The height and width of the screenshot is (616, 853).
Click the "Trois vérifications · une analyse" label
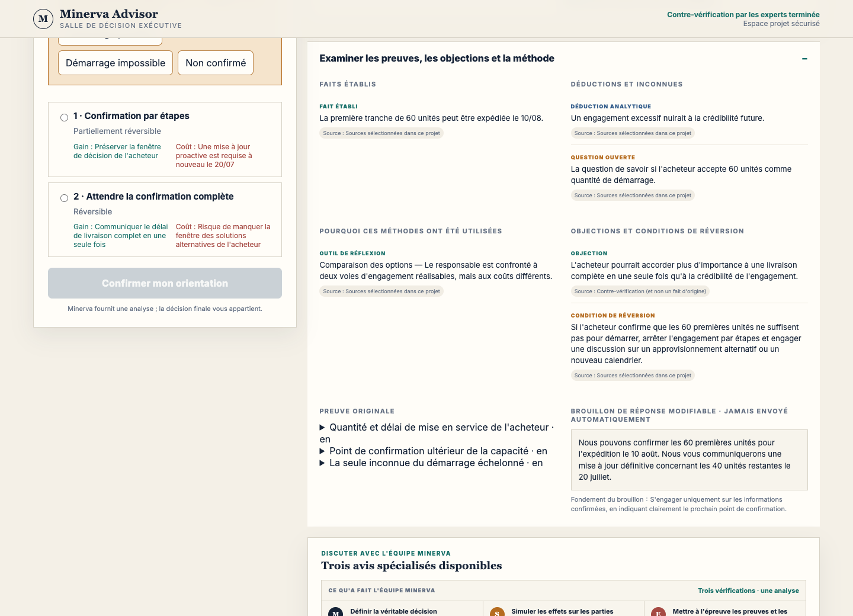pos(748,591)
